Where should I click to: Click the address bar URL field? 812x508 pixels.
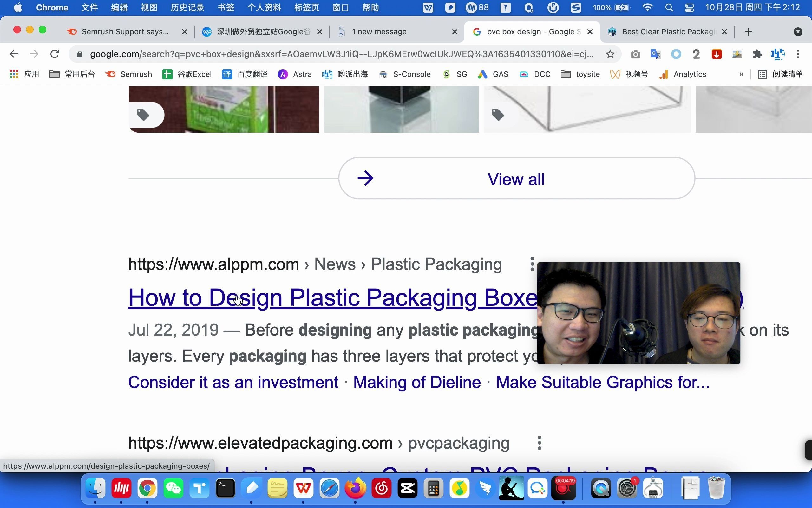(342, 54)
